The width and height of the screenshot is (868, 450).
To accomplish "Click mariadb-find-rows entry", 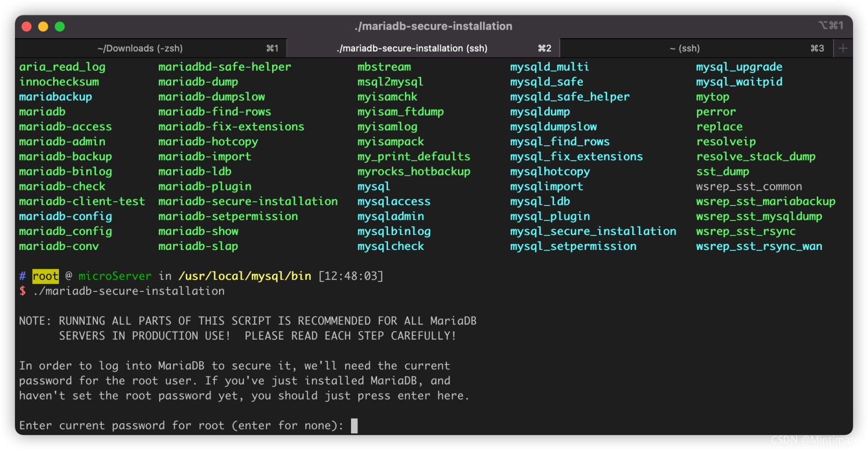I will (215, 112).
